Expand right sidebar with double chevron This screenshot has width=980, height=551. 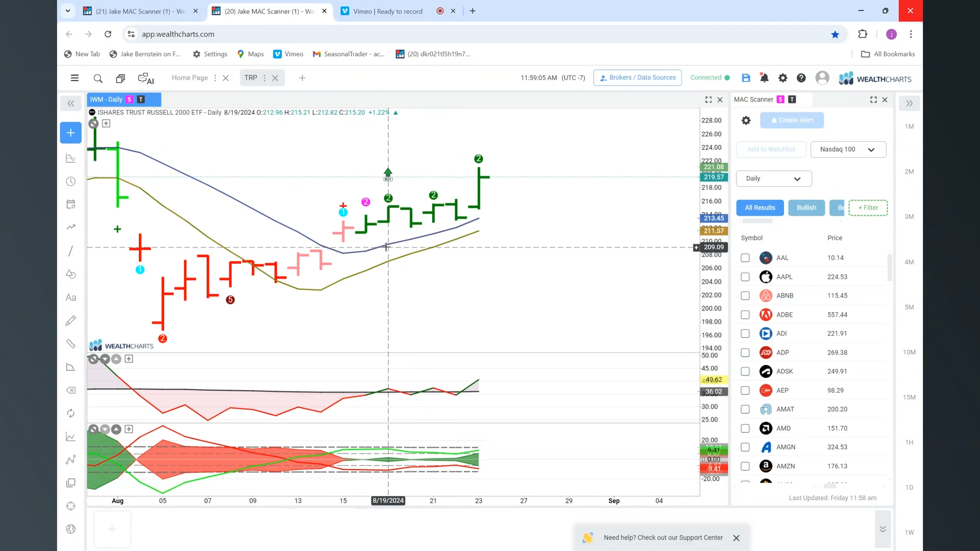[x=909, y=104]
